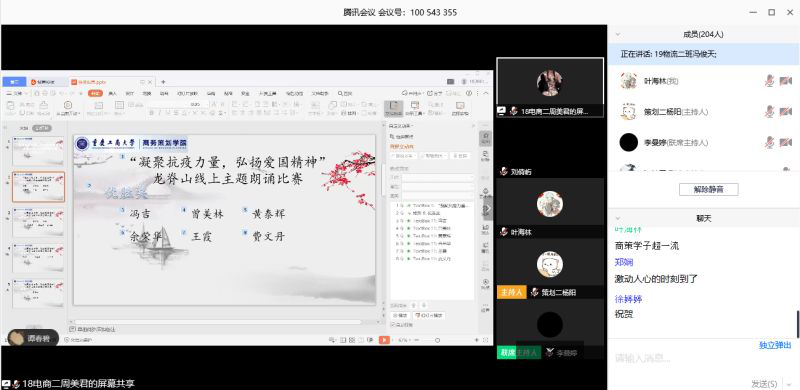800x390 pixels.
Task: Open the dropdown arrow beside 发送 button
Action: (790, 383)
